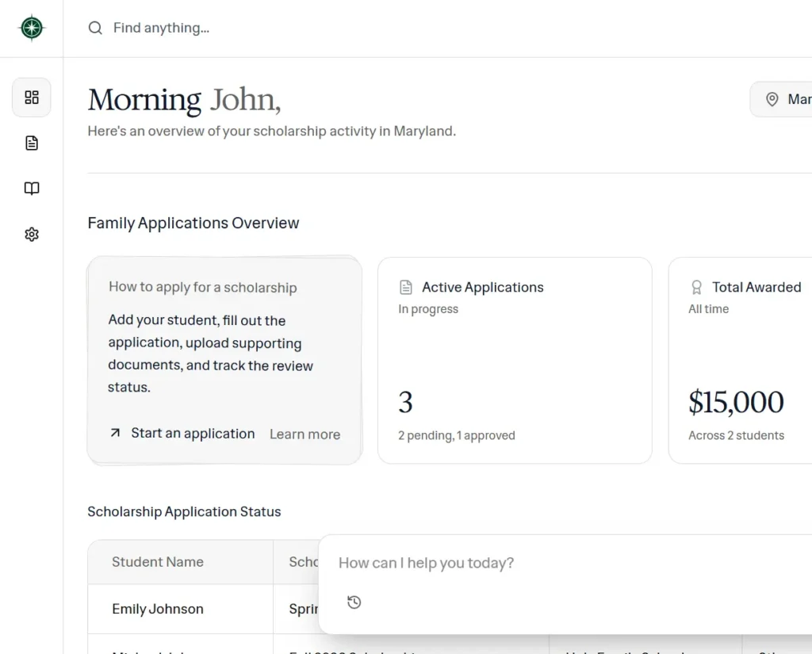This screenshot has width=812, height=654.
Task: Click the Across 2 students text
Action: [x=736, y=435]
